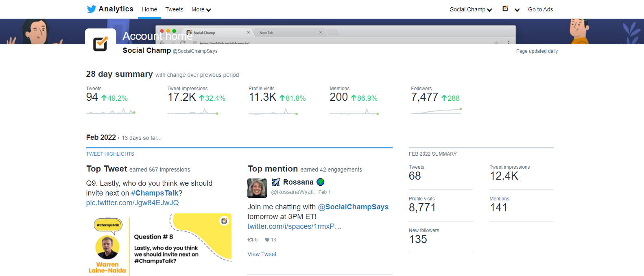Viewport: 644px width, 276px height.
Task: Open the More dropdown menu
Action: tap(201, 9)
